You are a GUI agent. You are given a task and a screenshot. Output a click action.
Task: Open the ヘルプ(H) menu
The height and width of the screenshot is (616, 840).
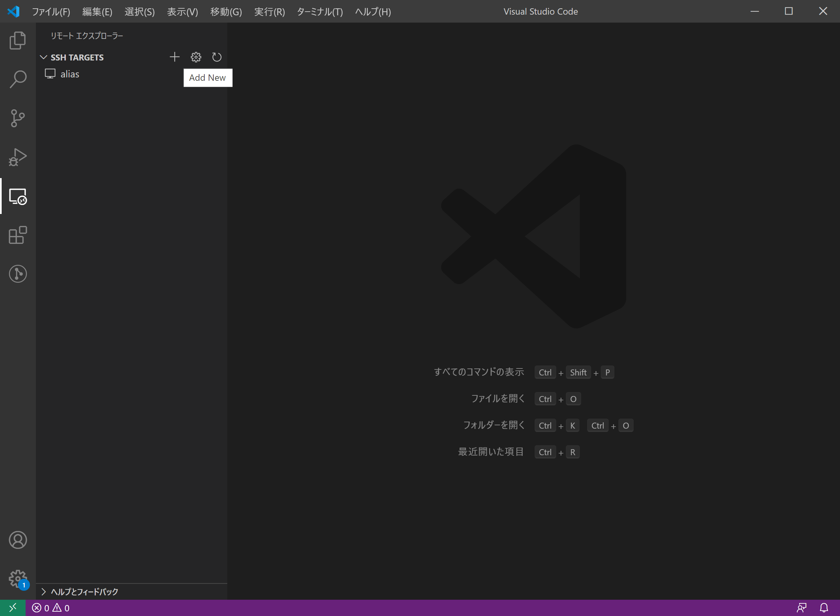[373, 12]
